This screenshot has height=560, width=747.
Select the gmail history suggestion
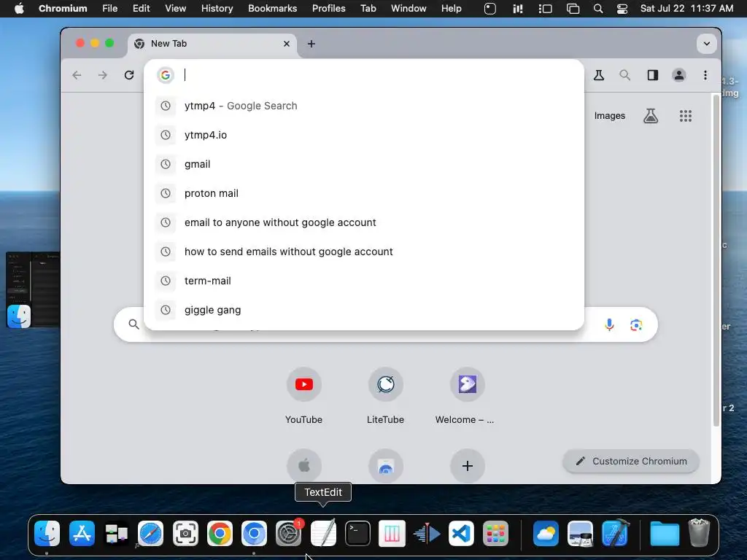click(364, 164)
